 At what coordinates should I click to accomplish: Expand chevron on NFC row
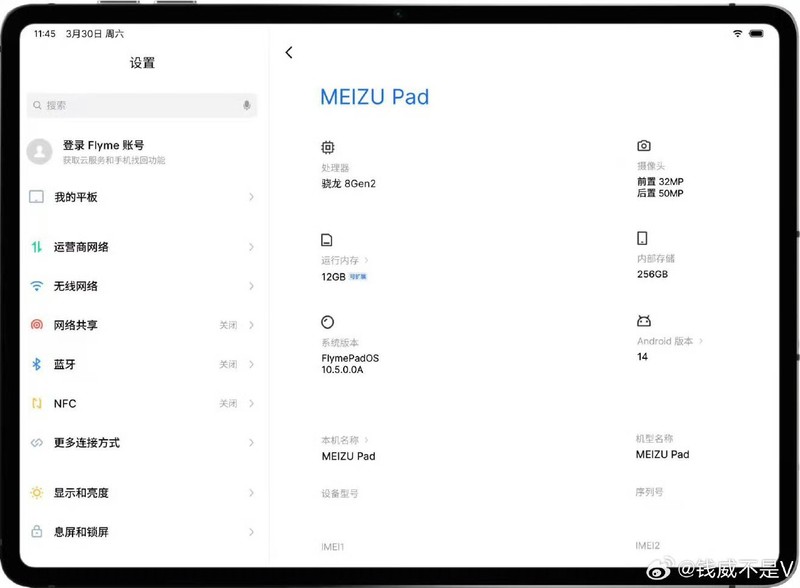coord(251,404)
